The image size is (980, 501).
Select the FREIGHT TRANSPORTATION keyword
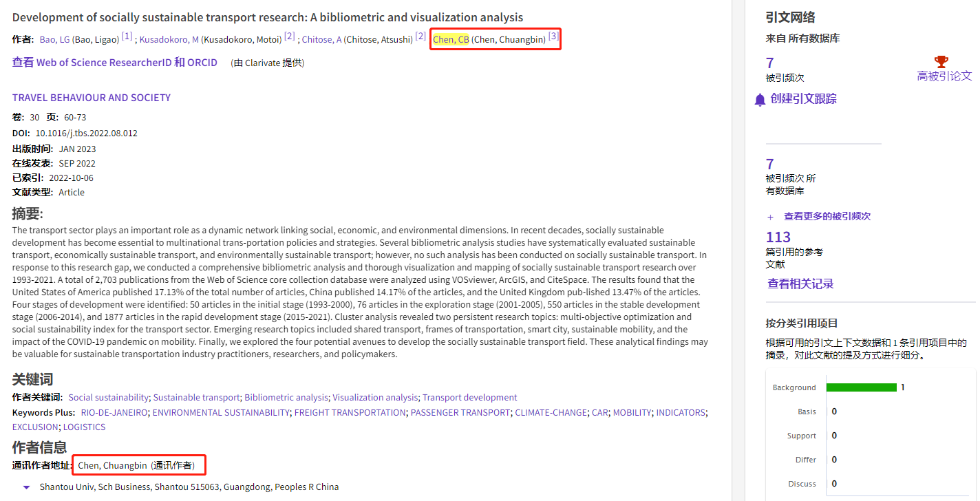[350, 413]
